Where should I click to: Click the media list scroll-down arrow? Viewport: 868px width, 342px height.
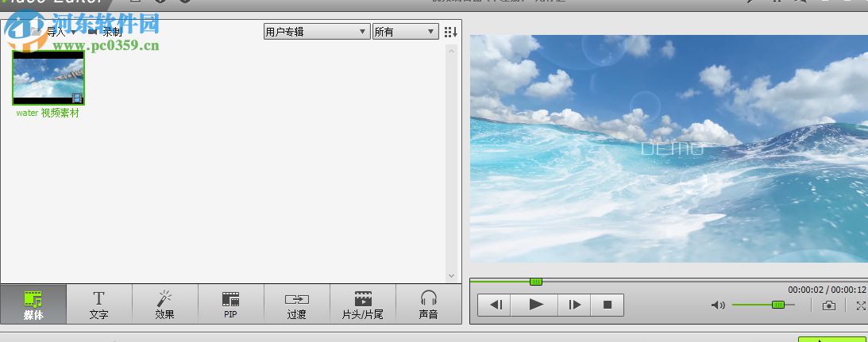click(x=451, y=275)
